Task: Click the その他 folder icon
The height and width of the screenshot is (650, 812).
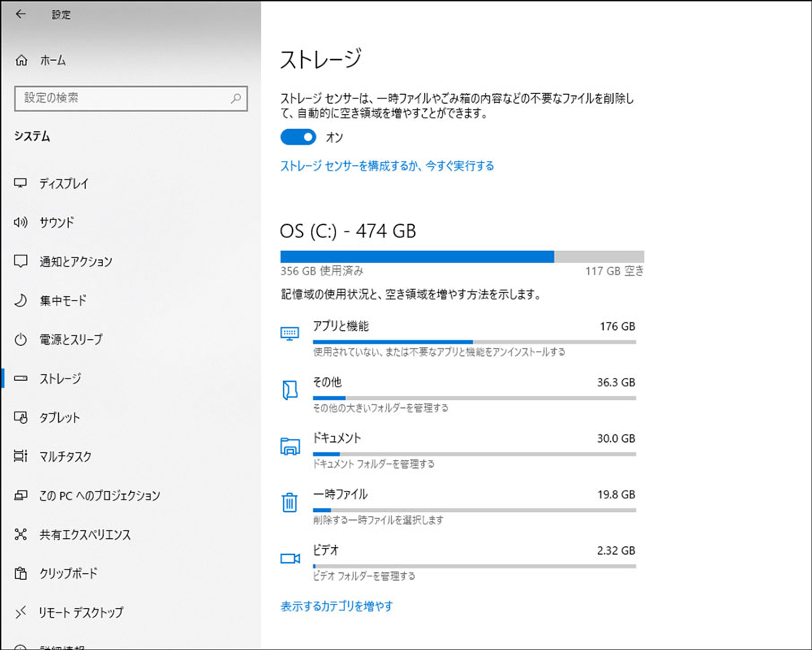Action: (x=290, y=389)
